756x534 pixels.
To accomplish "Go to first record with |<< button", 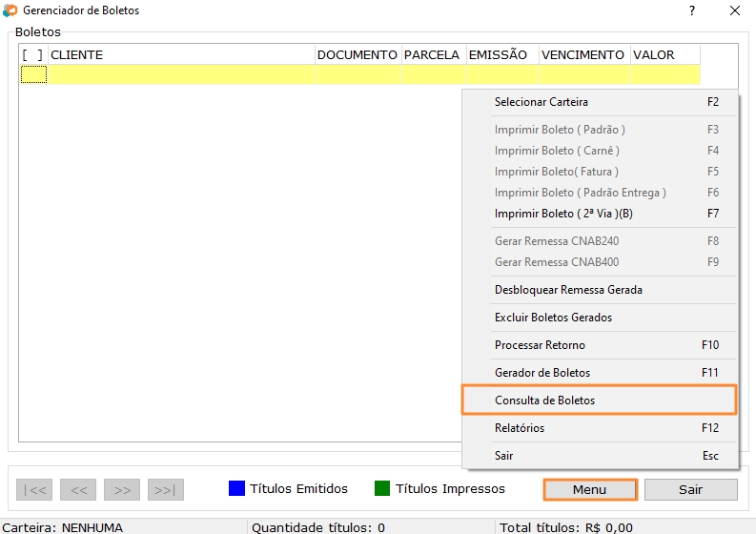I will pos(34,490).
